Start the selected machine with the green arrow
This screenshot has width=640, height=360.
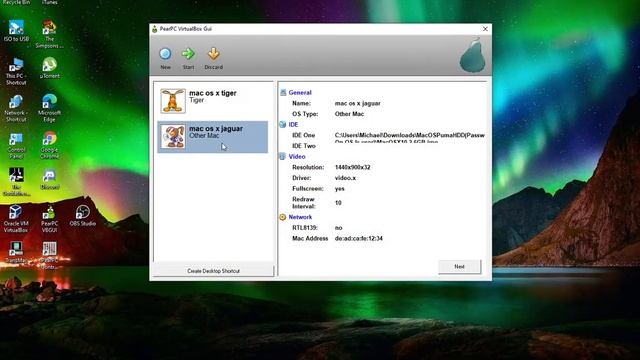click(x=188, y=54)
